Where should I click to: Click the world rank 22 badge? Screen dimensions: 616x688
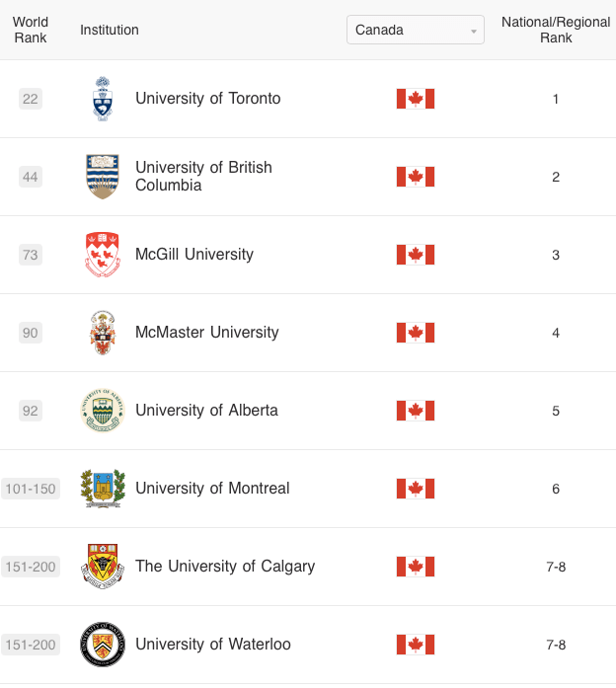[31, 99]
